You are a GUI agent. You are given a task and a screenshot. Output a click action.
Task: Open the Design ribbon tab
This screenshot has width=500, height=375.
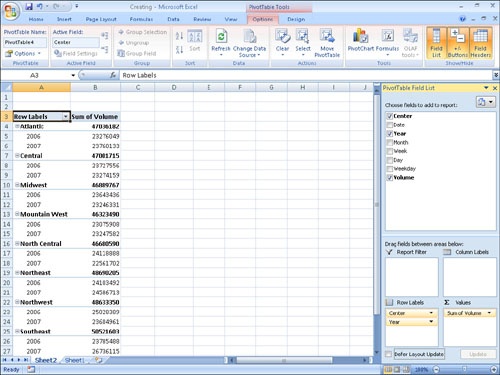pyautogui.click(x=296, y=19)
